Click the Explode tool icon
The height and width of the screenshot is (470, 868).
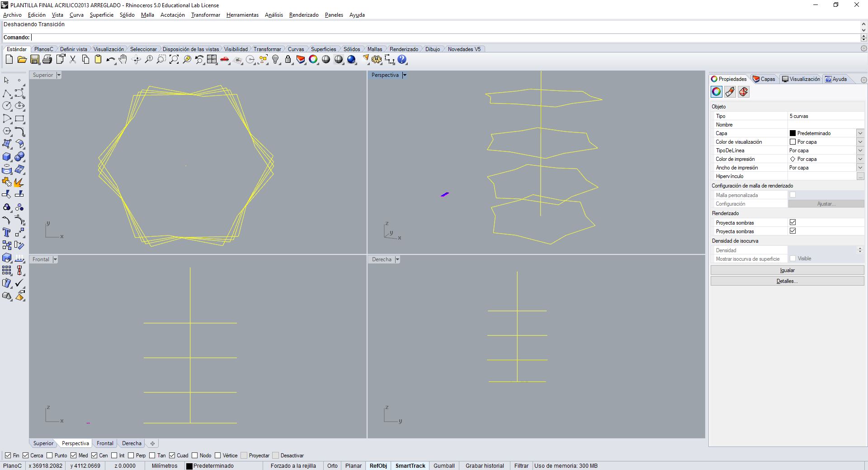click(x=19, y=182)
